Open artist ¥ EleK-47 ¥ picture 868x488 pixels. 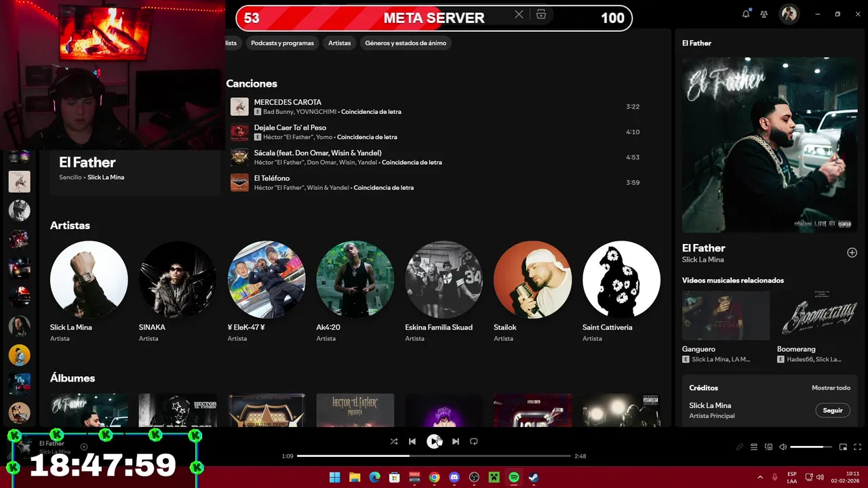(267, 279)
